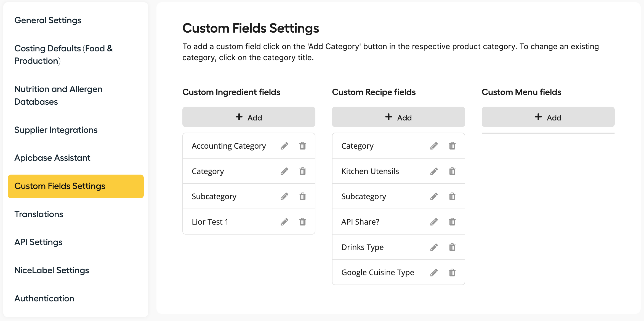The height and width of the screenshot is (321, 644).
Task: Add a custom ingredient field
Action: click(249, 117)
